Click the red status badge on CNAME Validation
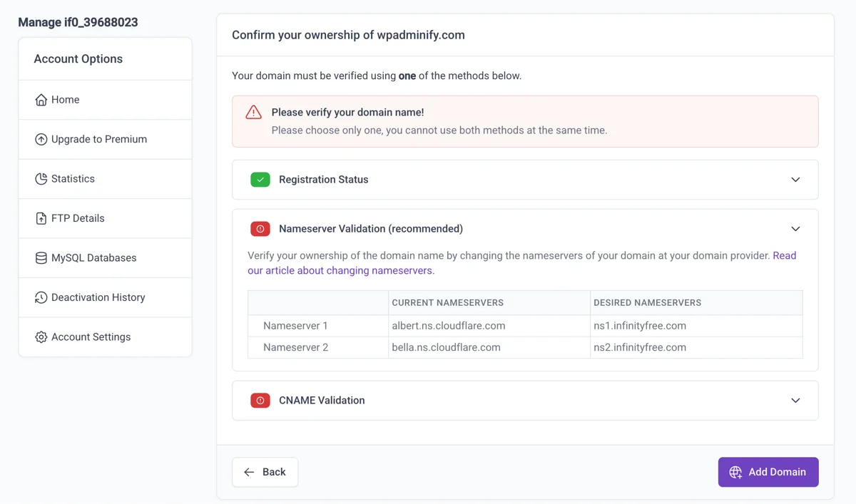 click(x=260, y=400)
